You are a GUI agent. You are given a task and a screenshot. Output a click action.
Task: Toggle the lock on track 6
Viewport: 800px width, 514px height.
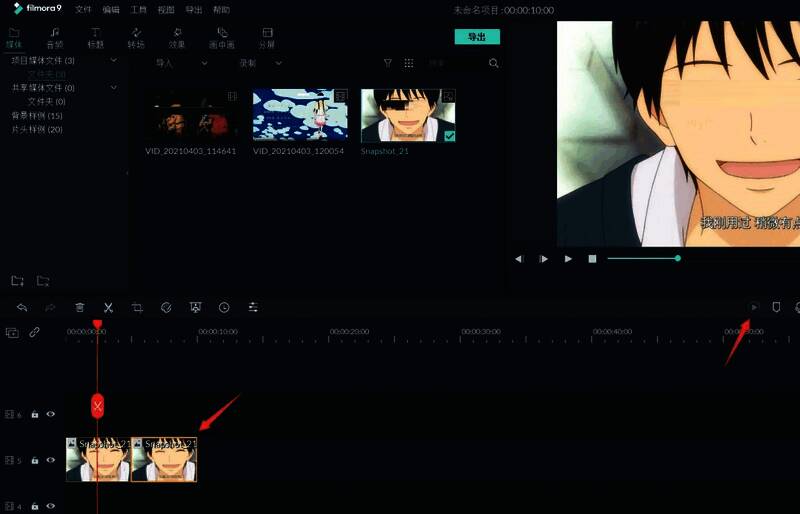(35, 414)
